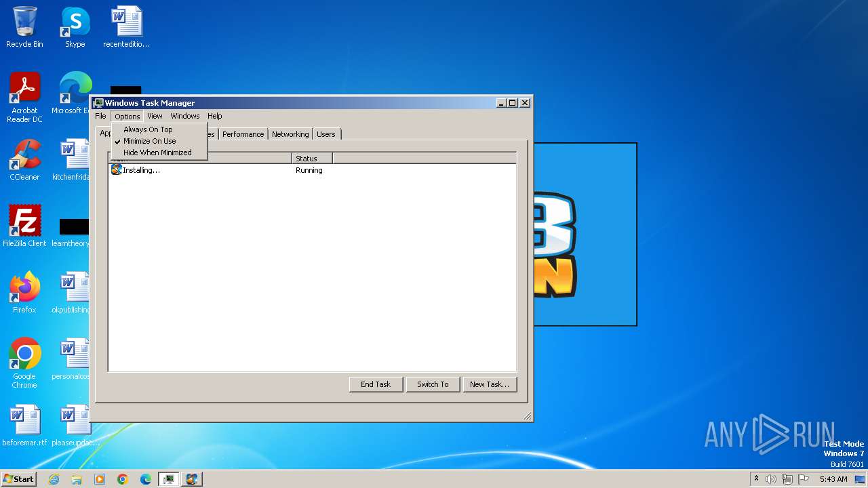Launch Skype from the desktop

click(75, 27)
